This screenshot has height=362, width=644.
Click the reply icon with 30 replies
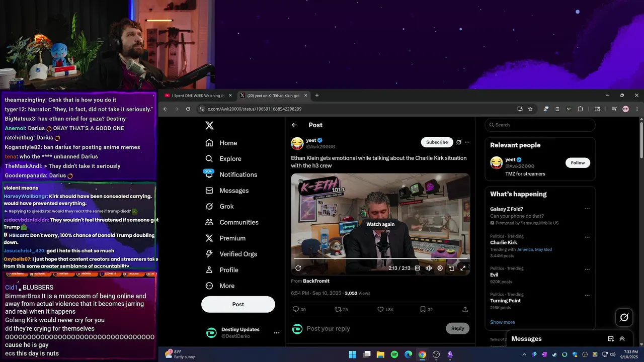299,310
